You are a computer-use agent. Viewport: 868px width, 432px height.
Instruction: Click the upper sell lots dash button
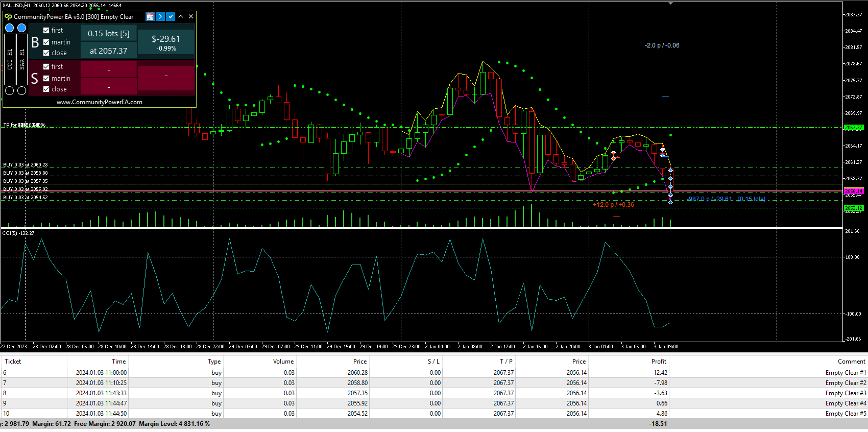(x=109, y=69)
